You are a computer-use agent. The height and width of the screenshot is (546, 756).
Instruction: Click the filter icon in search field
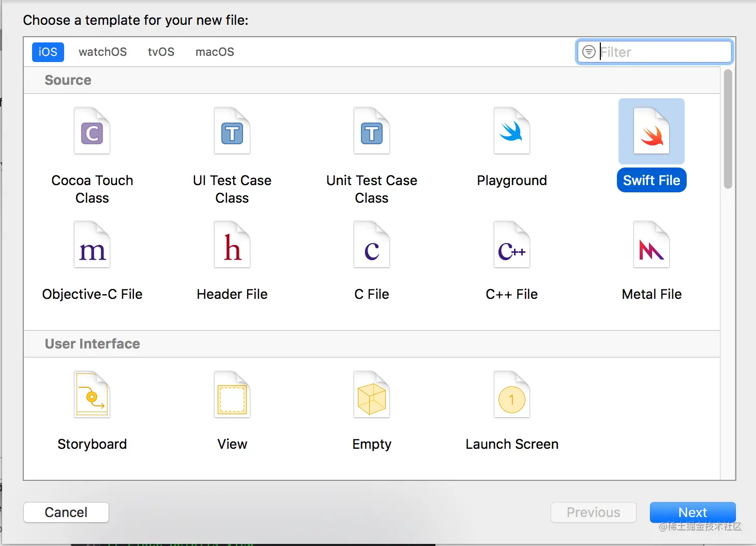(x=588, y=52)
